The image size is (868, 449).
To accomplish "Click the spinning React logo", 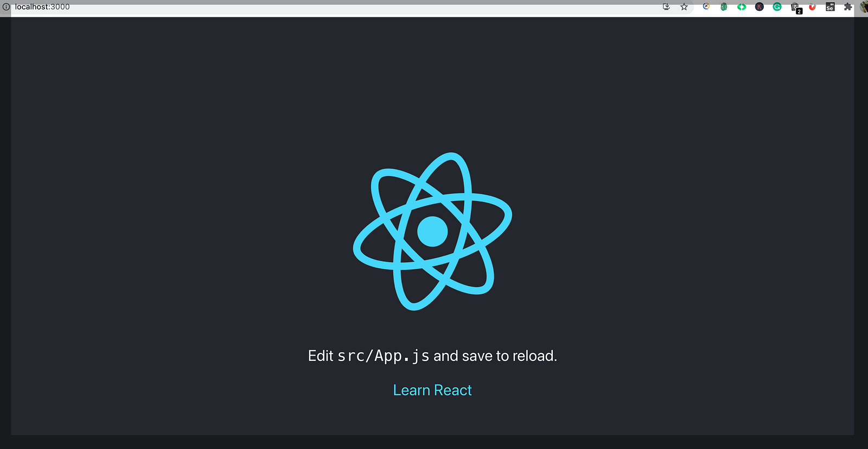I will 432,231.
